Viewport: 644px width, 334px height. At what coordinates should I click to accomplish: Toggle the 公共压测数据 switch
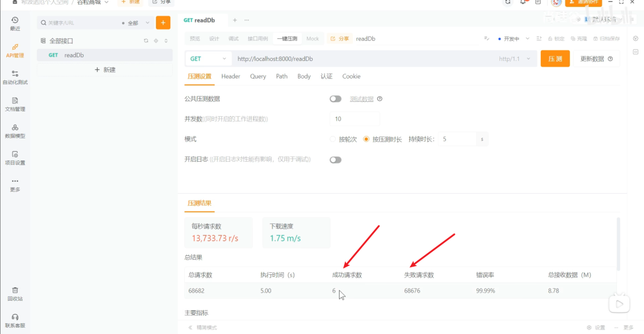click(335, 99)
